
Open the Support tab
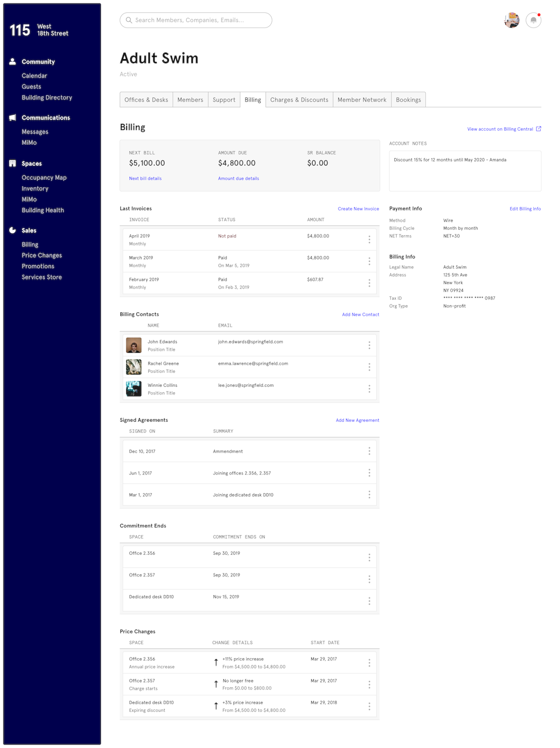(224, 100)
